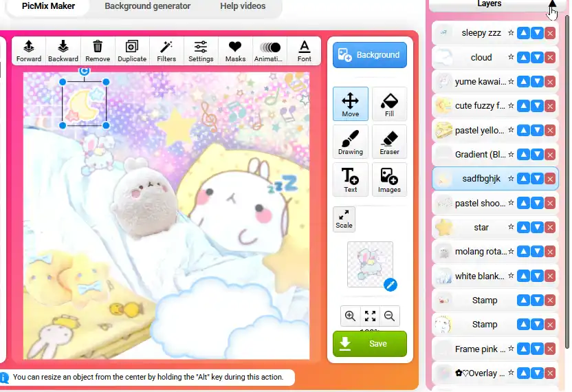The image size is (572, 392).
Task: Open the Animation tool
Action: coord(269,51)
